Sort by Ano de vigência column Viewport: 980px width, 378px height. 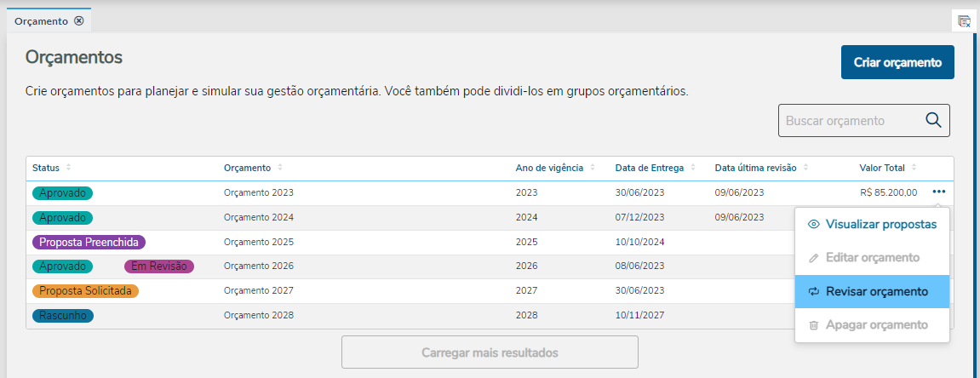(593, 168)
